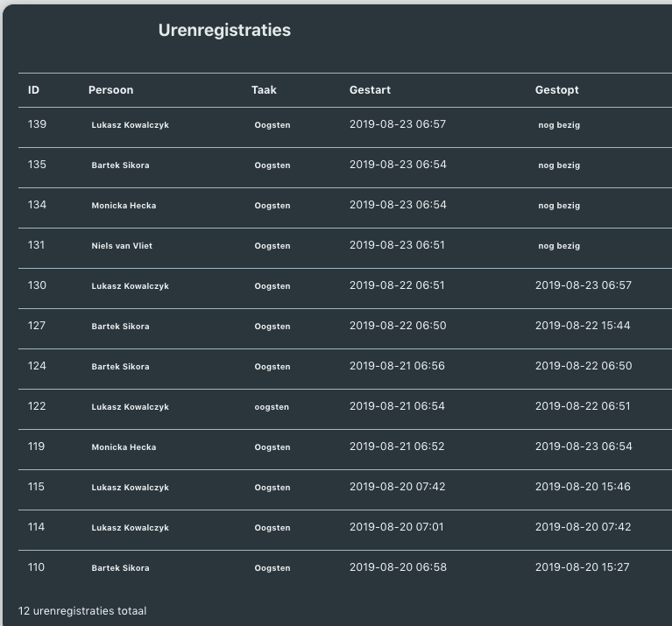
Task: Click Oogsten task in row 139
Action: coord(272,125)
